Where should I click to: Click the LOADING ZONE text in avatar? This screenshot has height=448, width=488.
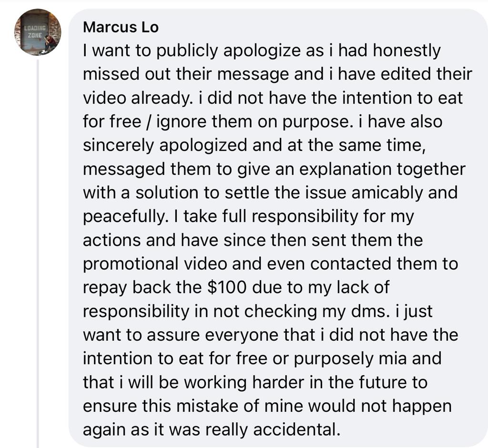coord(34,31)
